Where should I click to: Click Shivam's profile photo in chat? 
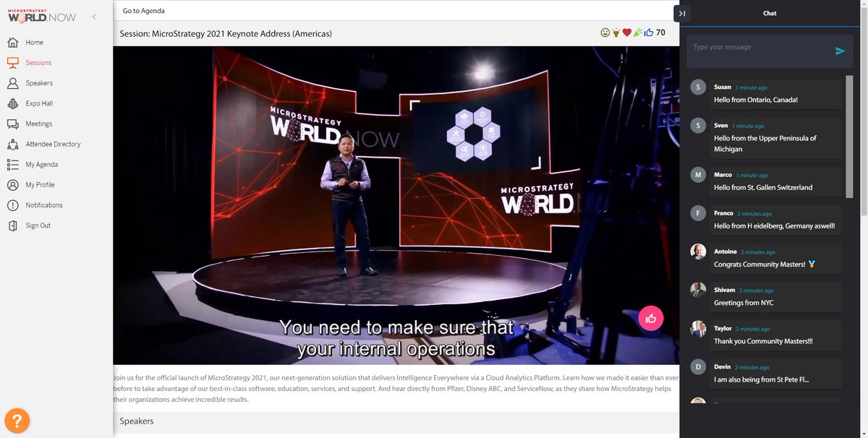[698, 290]
